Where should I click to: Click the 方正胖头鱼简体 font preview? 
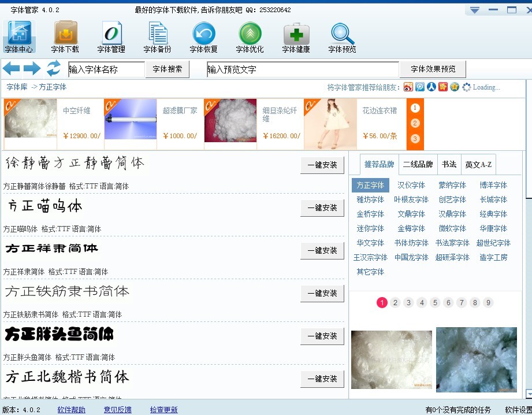pos(59,334)
